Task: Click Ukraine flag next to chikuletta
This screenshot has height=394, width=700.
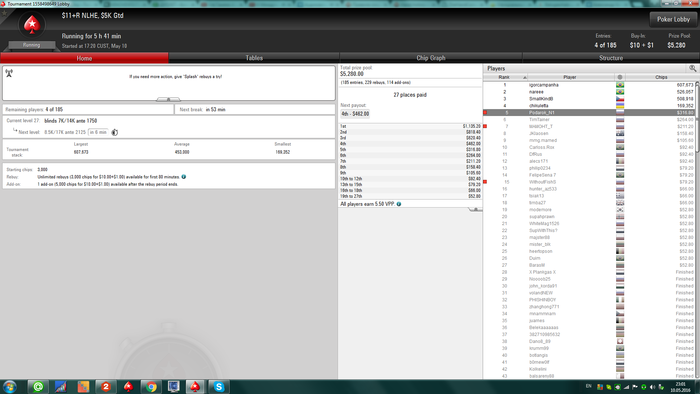Action: tap(620, 106)
